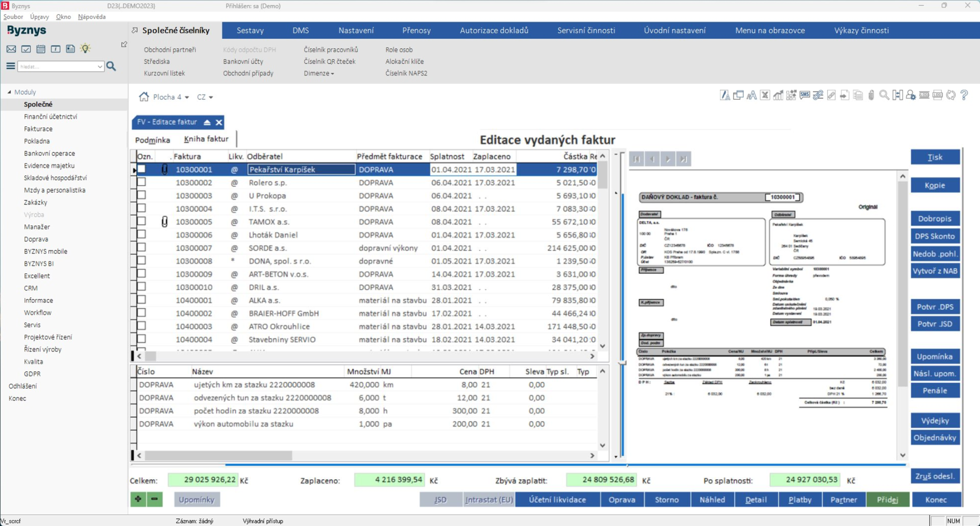Click the question mark help icon
The height and width of the screenshot is (526, 980).
click(x=964, y=96)
